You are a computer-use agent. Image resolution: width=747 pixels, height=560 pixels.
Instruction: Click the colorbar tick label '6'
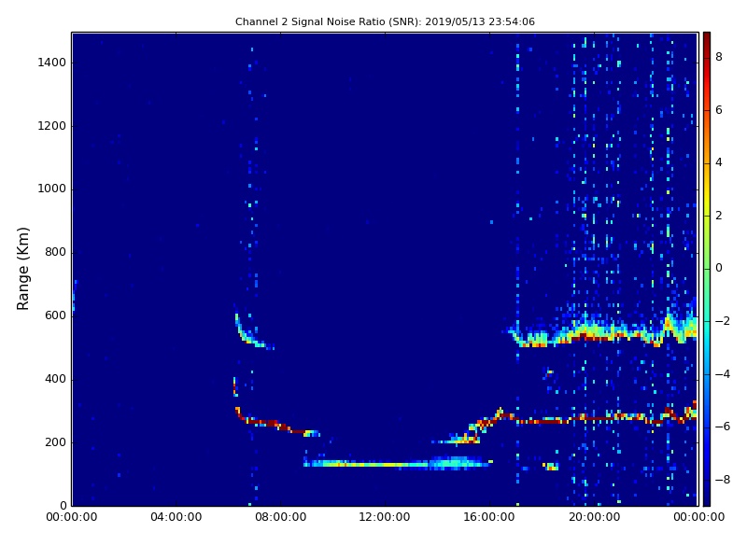point(719,110)
